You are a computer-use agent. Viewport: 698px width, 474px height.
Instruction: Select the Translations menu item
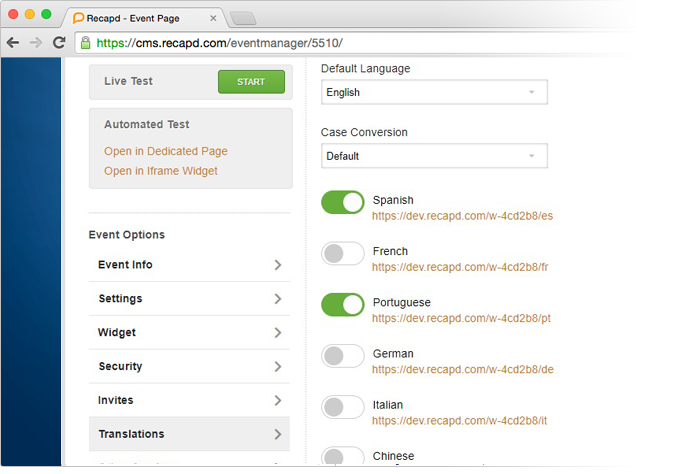(189, 434)
